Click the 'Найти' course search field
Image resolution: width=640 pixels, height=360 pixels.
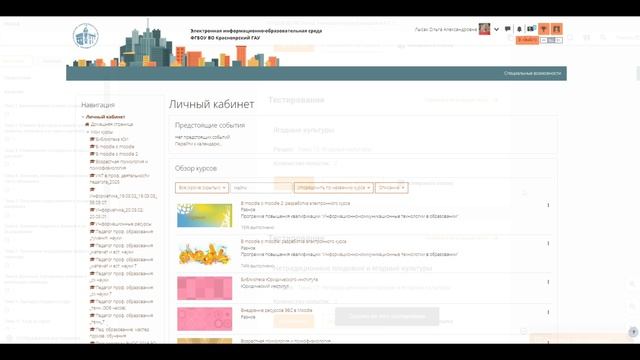[x=262, y=188]
